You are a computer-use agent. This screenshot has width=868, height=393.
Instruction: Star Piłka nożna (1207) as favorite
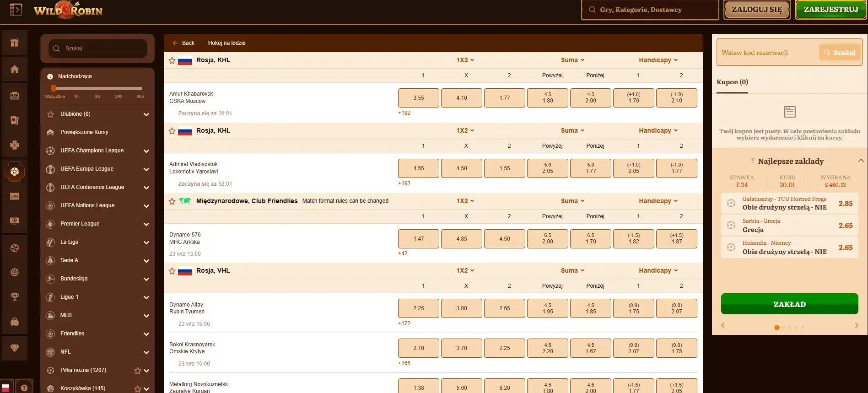pos(137,371)
